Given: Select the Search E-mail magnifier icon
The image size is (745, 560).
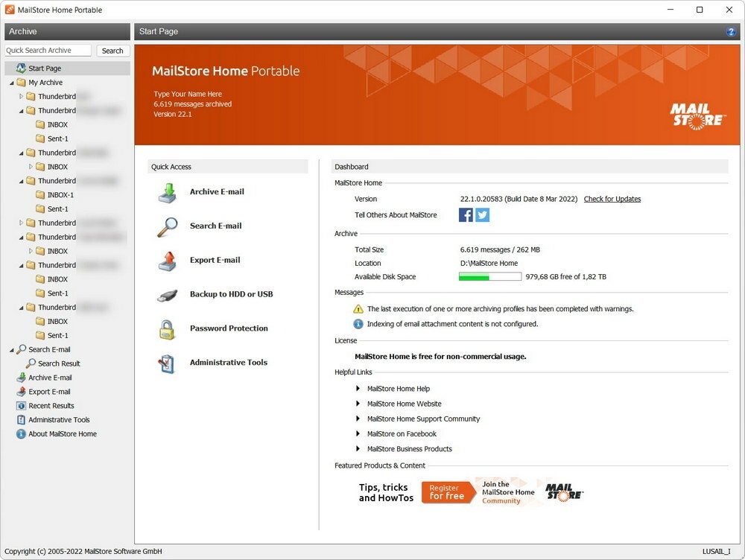Looking at the screenshot, I should [x=168, y=226].
